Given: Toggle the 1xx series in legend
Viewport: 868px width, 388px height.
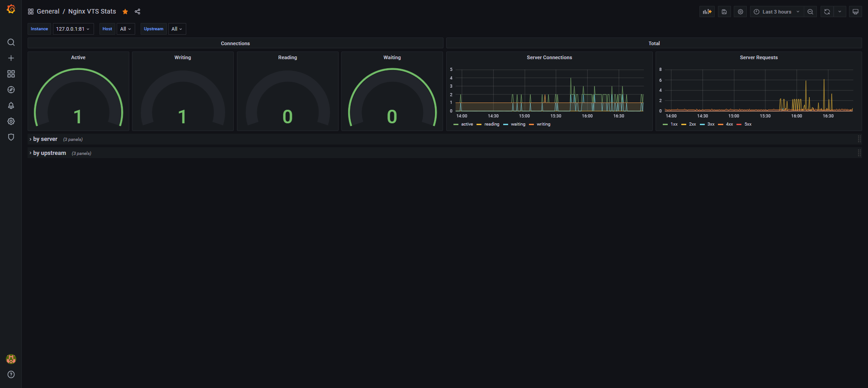Looking at the screenshot, I should [674, 124].
